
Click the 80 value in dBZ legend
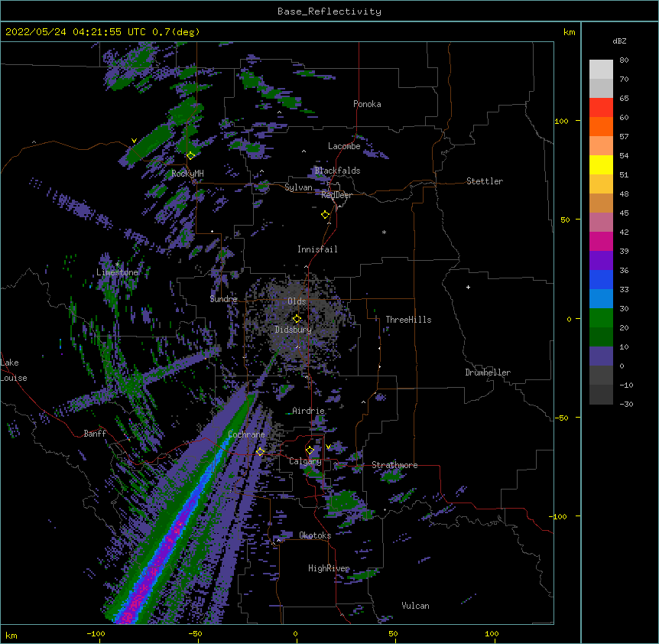tap(624, 60)
